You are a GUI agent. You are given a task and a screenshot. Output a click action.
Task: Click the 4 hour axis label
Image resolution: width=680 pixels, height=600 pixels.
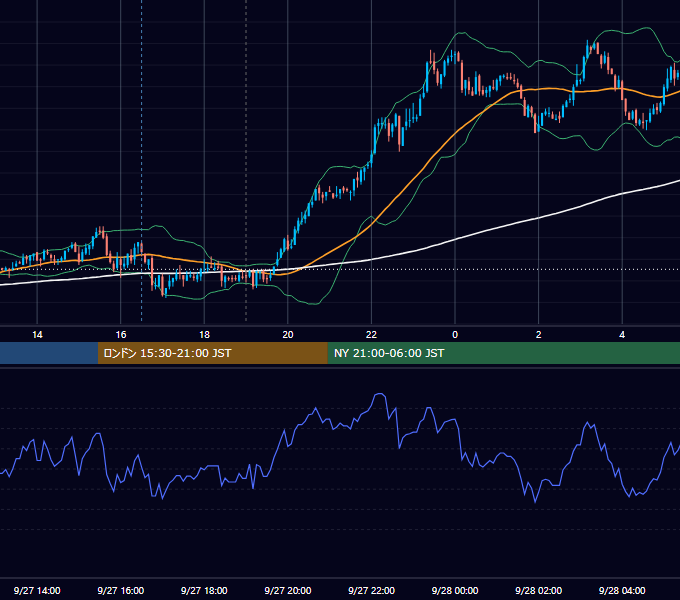[x=622, y=335]
